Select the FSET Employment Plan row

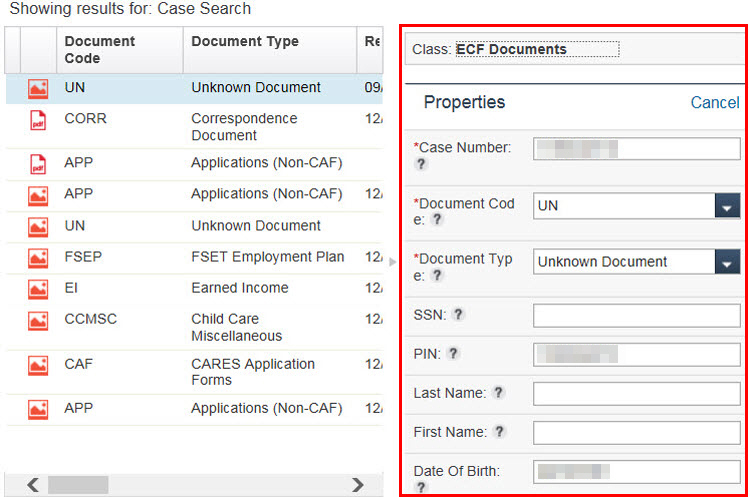click(267, 257)
